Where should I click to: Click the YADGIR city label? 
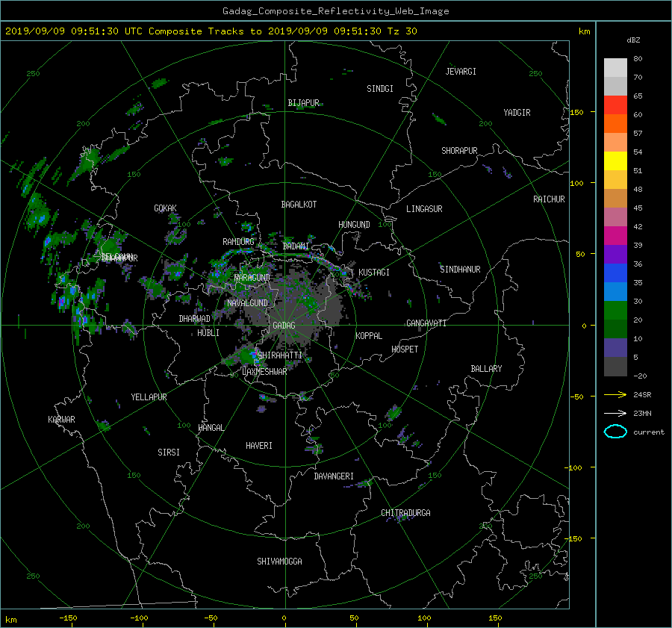[x=517, y=113]
